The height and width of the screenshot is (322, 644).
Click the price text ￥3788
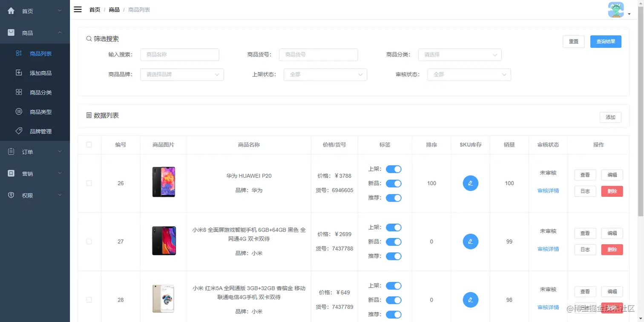[x=343, y=175]
